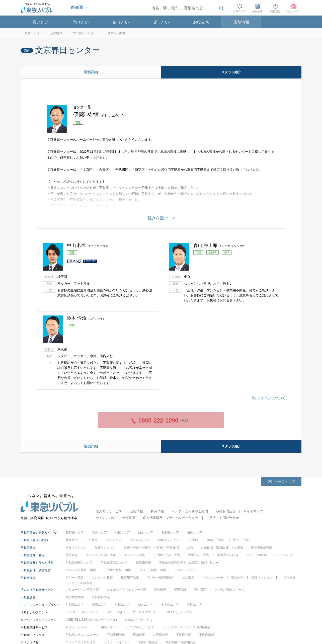Screen dimensions: 322x644
Task: Click the 売買 badge near the store title
Action: tap(27, 50)
